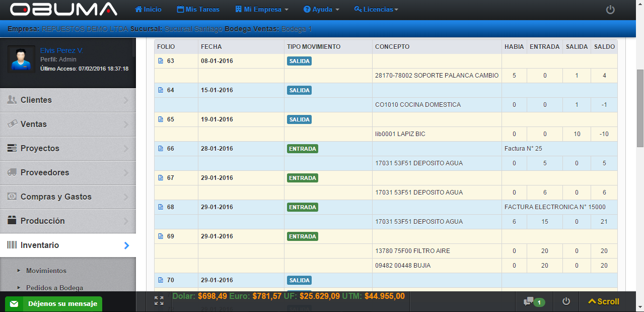The width and height of the screenshot is (644, 312).
Task: Go to Inicio in the top menu
Action: pos(149,10)
